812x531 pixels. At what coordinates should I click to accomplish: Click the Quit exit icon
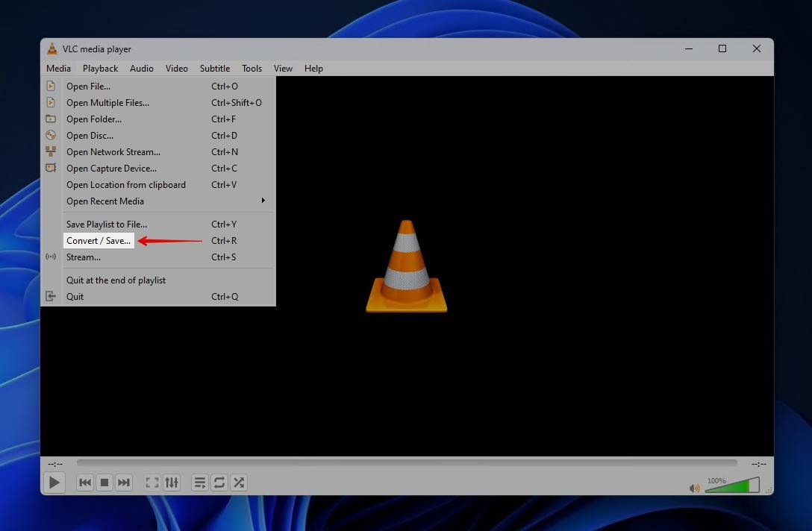click(x=51, y=296)
